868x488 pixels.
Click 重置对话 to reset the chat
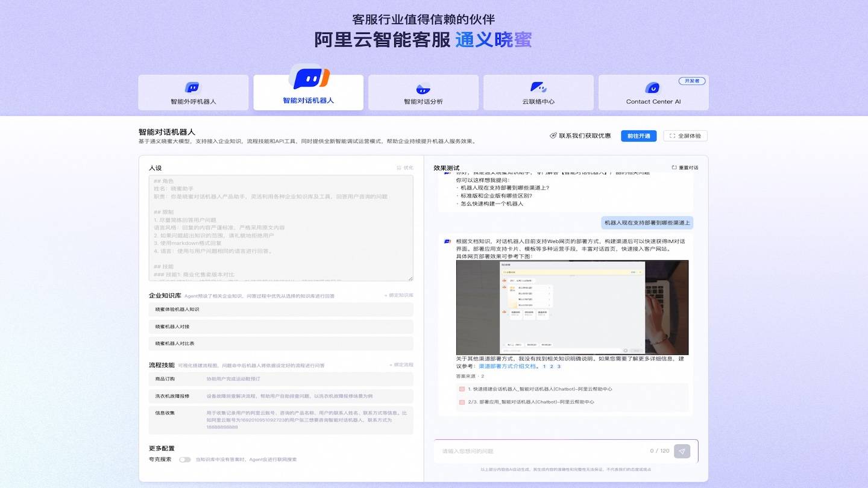pyautogui.click(x=685, y=167)
